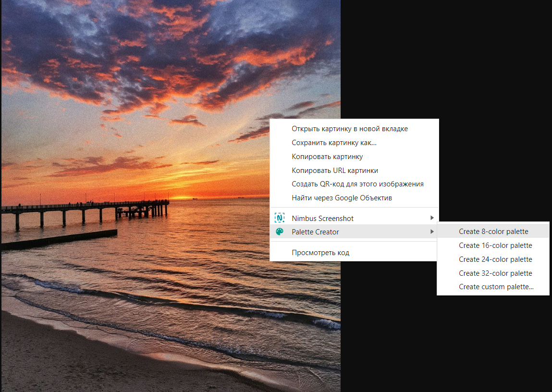This screenshot has width=552, height=392.
Task: Expand the Nimbus Screenshot submenu arrow
Action: [x=432, y=218]
